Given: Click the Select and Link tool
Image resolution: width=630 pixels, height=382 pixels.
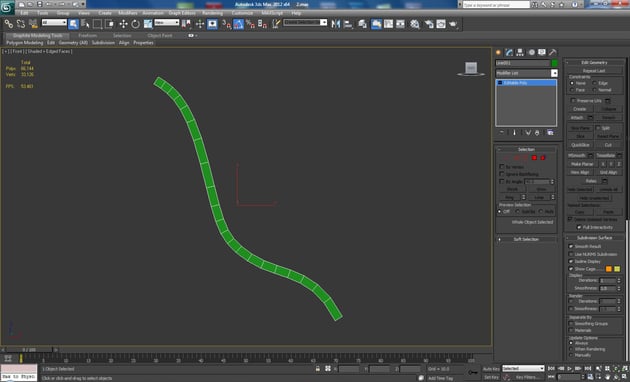Looking at the screenshot, I should [x=8, y=24].
